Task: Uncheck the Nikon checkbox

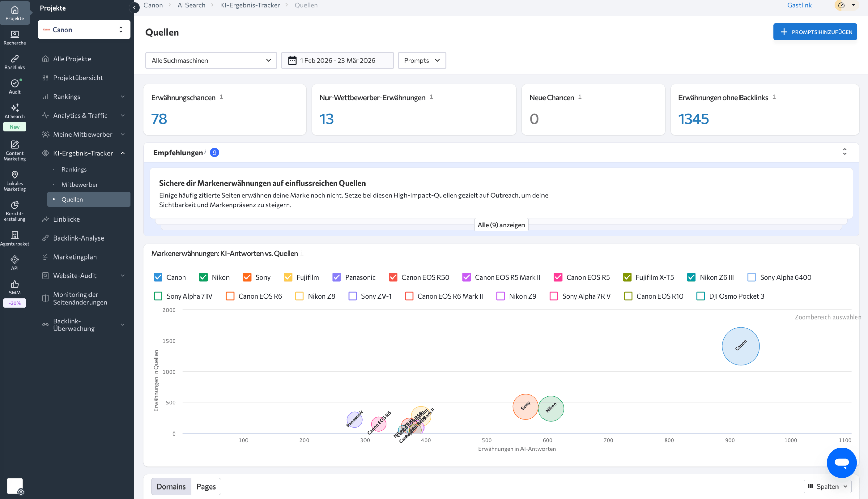Action: pyautogui.click(x=203, y=277)
